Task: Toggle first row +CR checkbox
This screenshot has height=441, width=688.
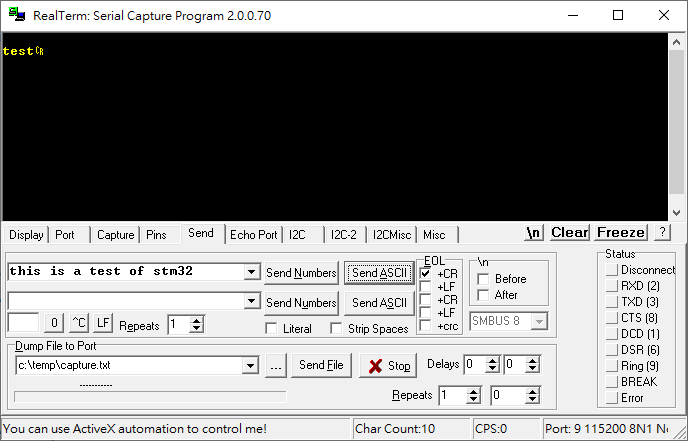Action: [425, 273]
